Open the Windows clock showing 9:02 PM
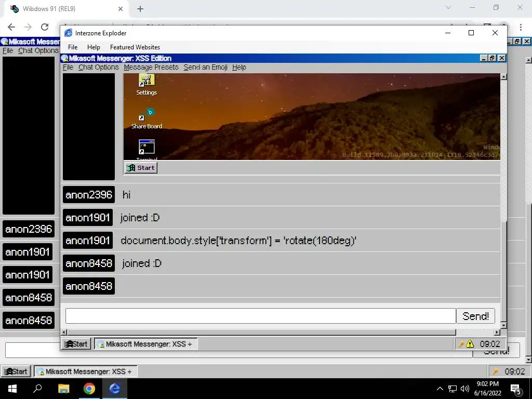Image resolution: width=532 pixels, height=399 pixels. (487, 389)
